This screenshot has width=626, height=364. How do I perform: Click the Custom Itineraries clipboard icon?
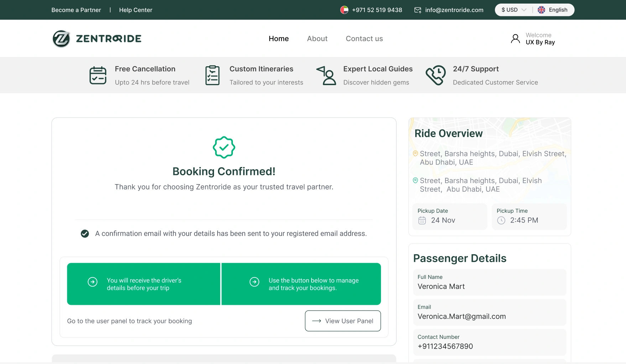coord(213,75)
